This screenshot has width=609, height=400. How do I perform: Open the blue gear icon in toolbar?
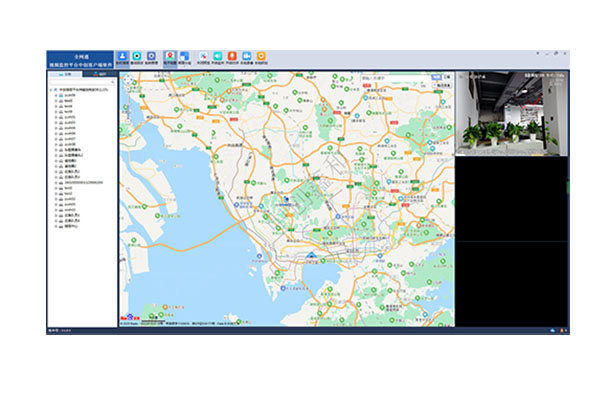[151, 56]
